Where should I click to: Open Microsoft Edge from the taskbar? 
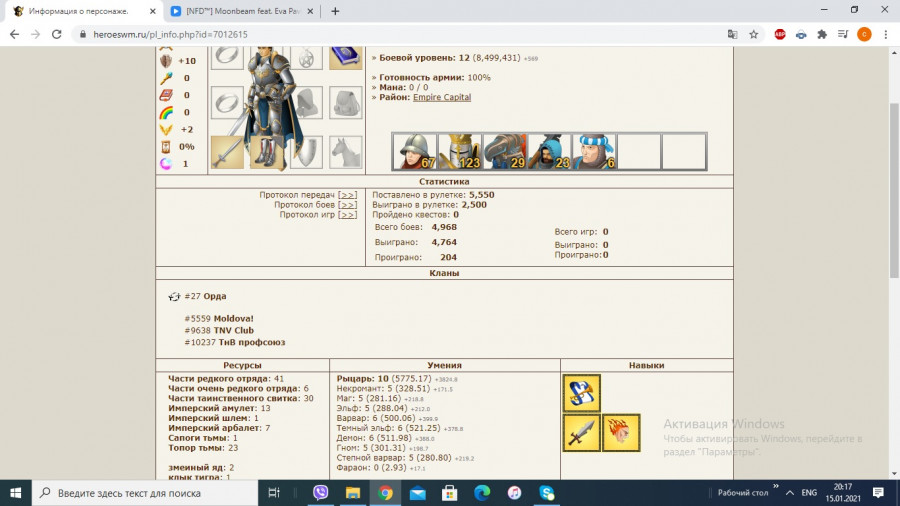click(x=482, y=493)
